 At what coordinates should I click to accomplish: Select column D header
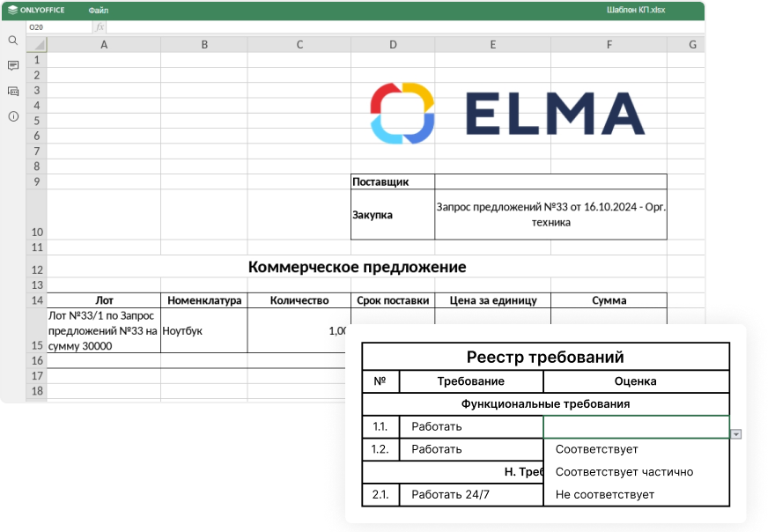coord(393,45)
